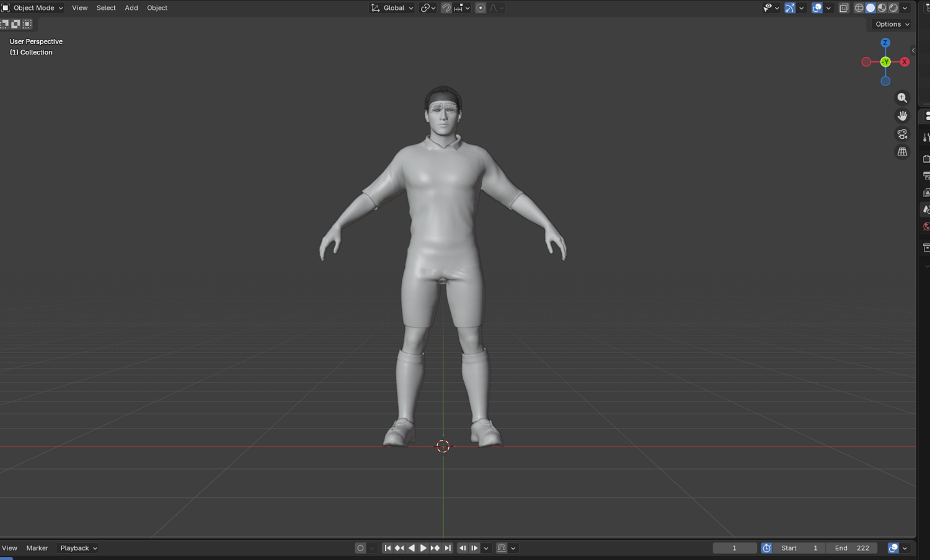Image resolution: width=930 pixels, height=560 pixels.
Task: Click the pan view hand icon
Action: click(x=902, y=116)
